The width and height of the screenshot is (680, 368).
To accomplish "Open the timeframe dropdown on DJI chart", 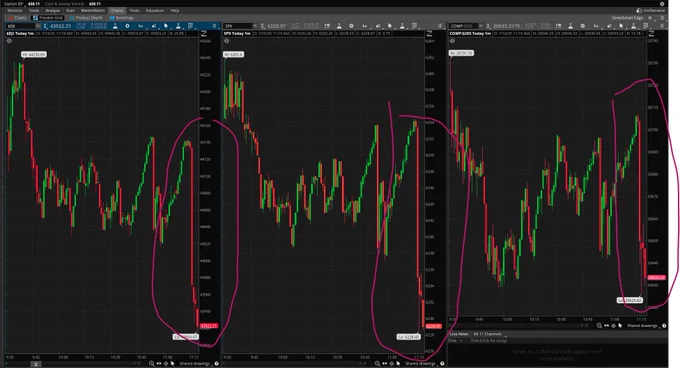I will pyautogui.click(x=141, y=26).
